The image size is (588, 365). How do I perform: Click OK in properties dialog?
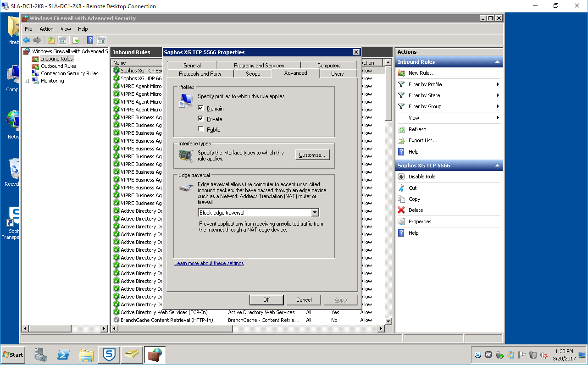(266, 300)
